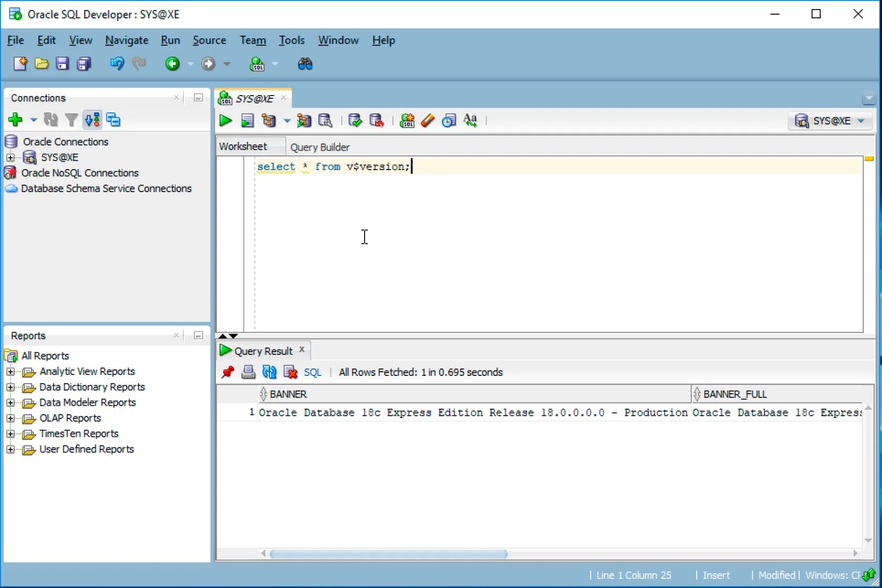Open the tab list dropdown at top right

pos(869,98)
